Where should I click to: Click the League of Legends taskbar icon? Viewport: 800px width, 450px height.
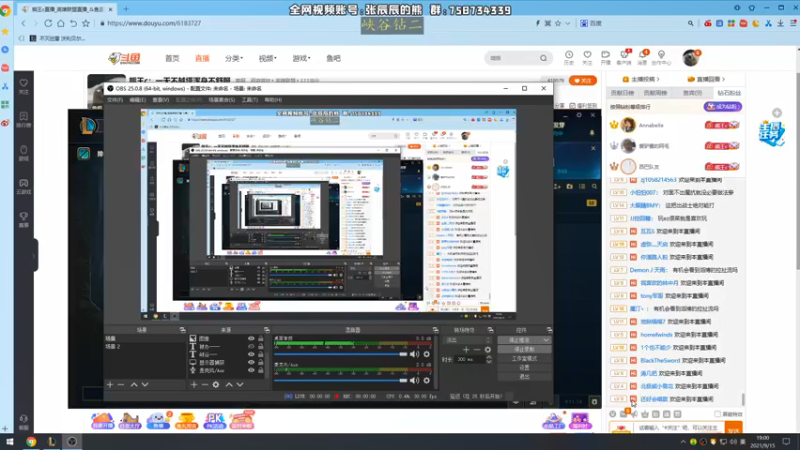point(52,442)
